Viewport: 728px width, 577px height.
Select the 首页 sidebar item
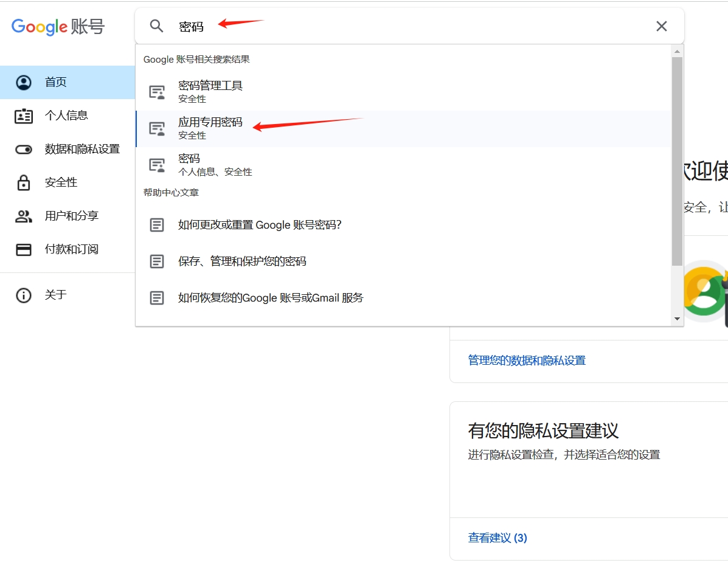coord(68,82)
